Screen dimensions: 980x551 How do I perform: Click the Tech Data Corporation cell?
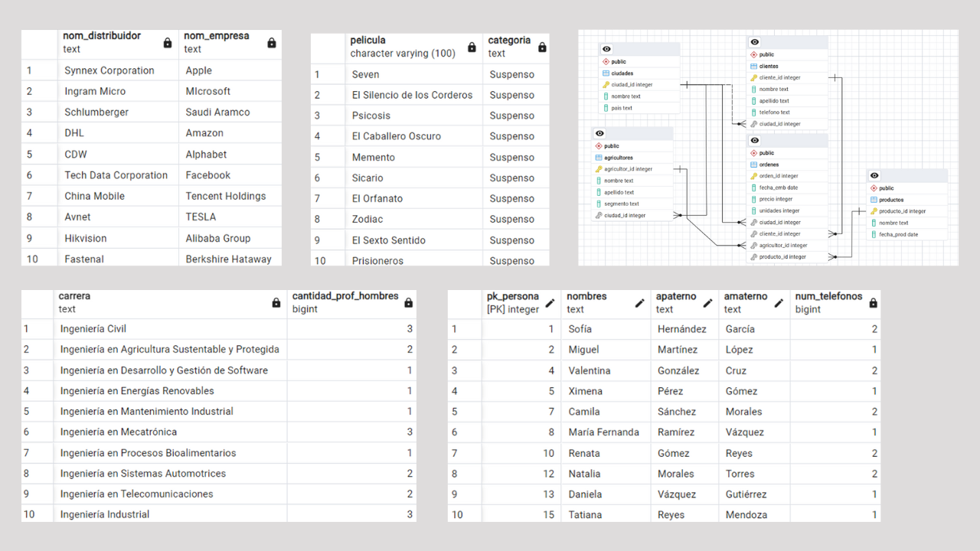[116, 175]
